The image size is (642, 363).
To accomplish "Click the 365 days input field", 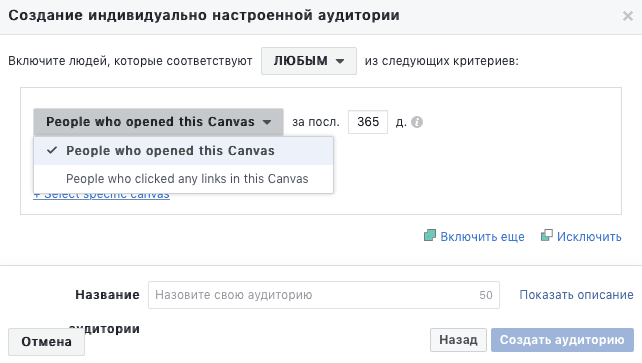I will (x=368, y=122).
